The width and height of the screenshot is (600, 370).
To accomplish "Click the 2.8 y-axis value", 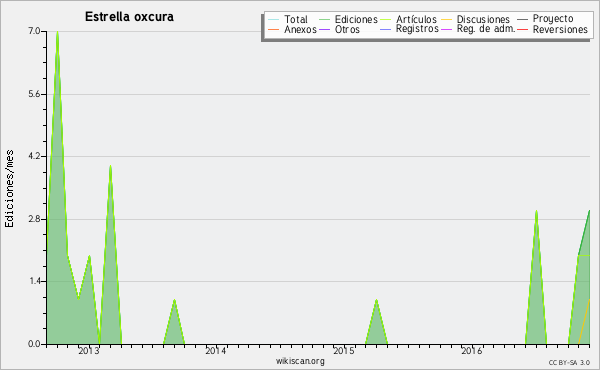I will tap(34, 219).
